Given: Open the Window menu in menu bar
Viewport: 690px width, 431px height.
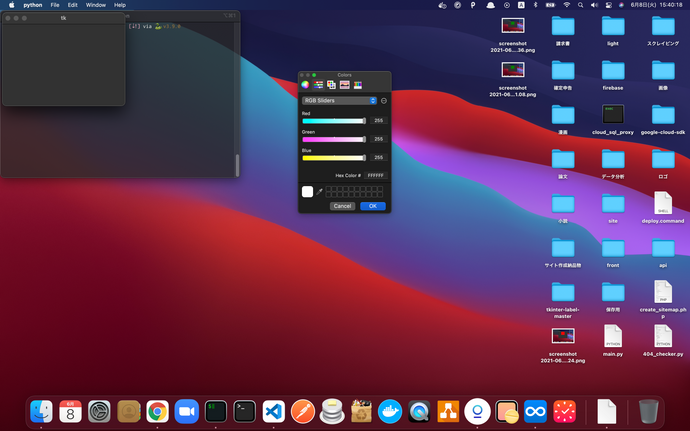Looking at the screenshot, I should [x=96, y=5].
